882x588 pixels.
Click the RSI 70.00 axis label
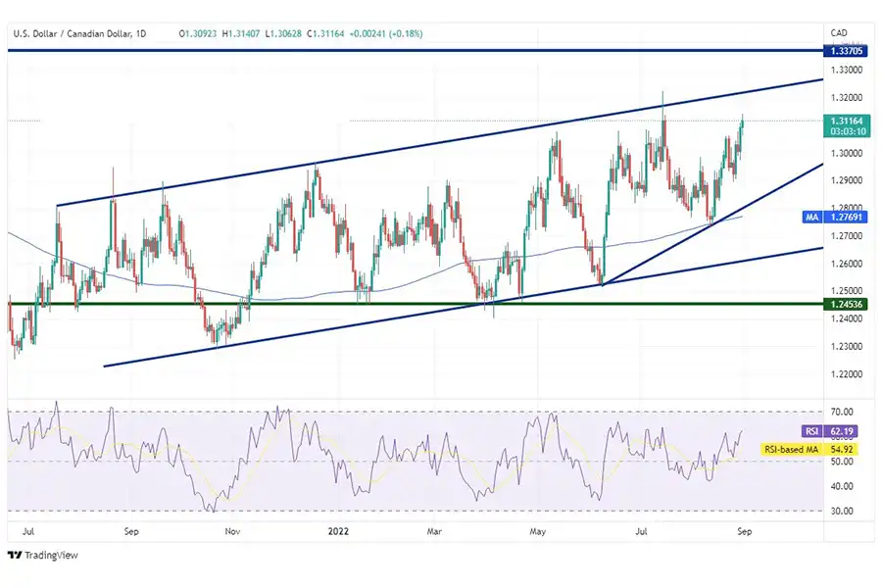click(842, 412)
